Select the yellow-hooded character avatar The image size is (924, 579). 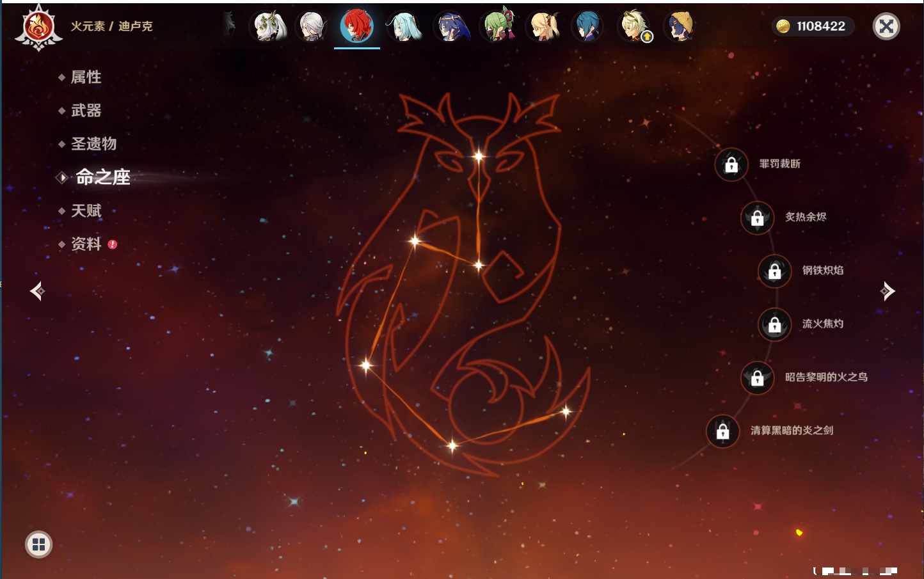click(x=680, y=27)
